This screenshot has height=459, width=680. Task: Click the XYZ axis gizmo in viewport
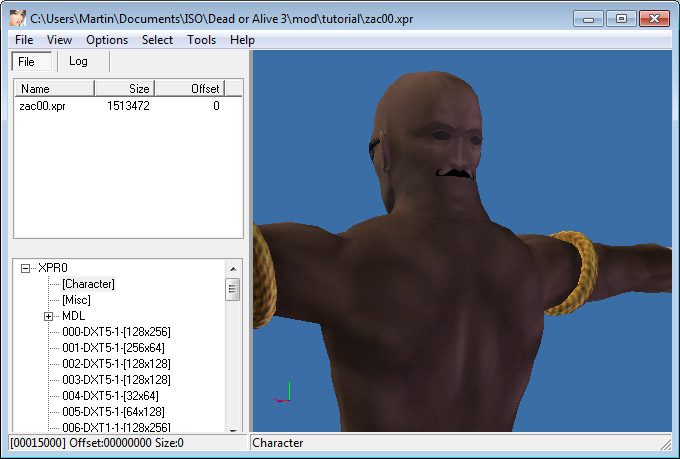coord(283,392)
